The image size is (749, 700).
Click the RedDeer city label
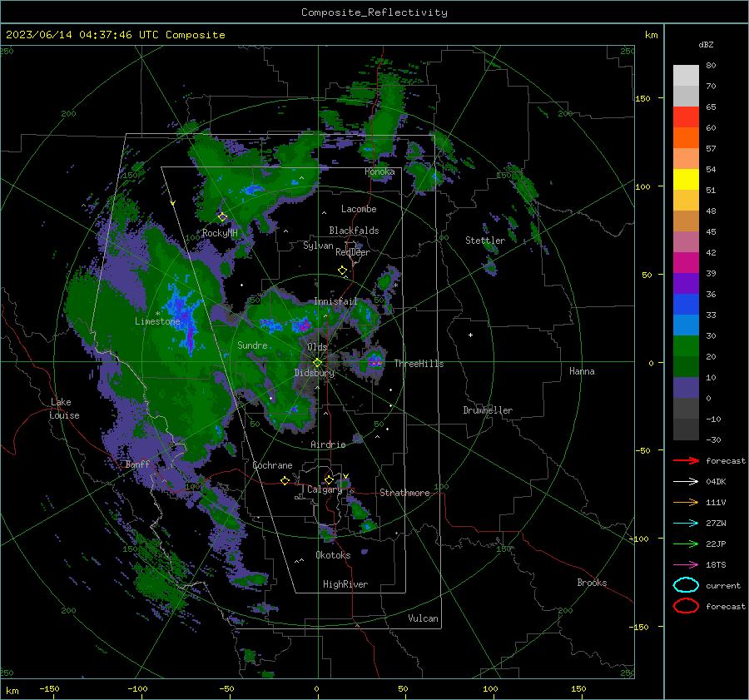pyautogui.click(x=353, y=252)
